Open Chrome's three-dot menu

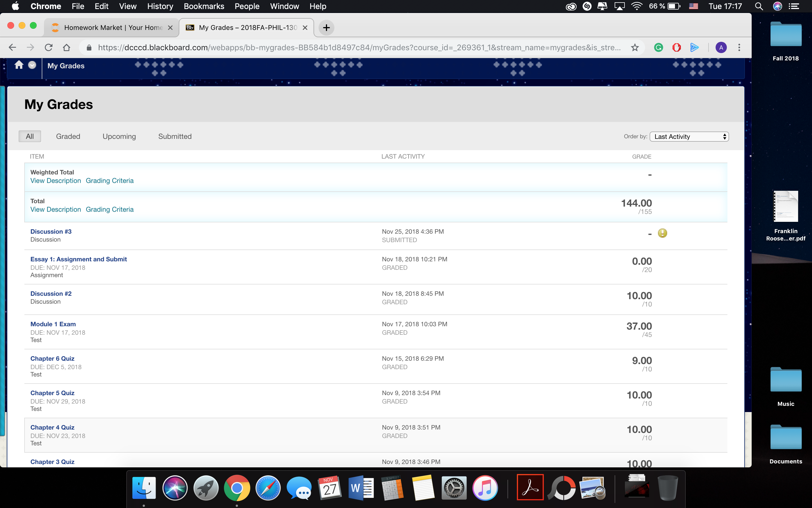coord(739,47)
